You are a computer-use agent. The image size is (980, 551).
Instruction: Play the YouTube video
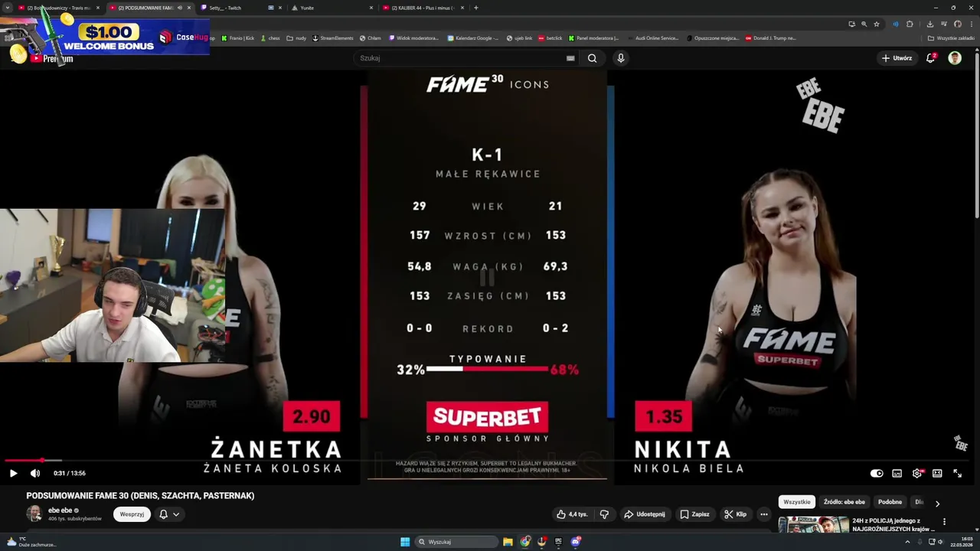(13, 473)
